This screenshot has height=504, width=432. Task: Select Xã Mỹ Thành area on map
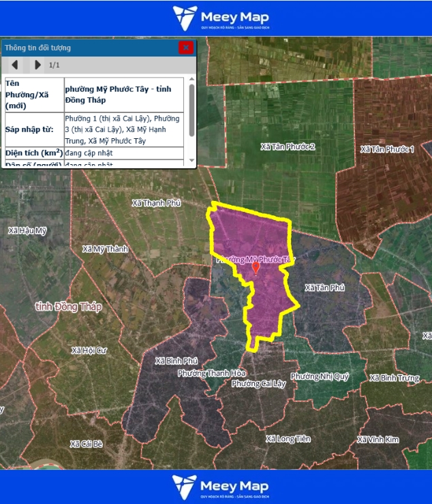coord(105,249)
